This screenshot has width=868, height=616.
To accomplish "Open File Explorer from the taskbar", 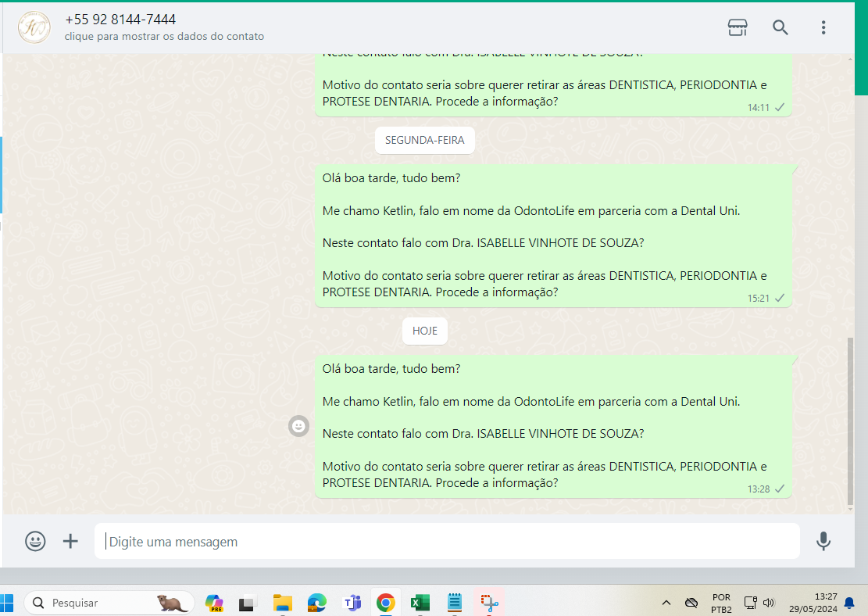I will (282, 602).
